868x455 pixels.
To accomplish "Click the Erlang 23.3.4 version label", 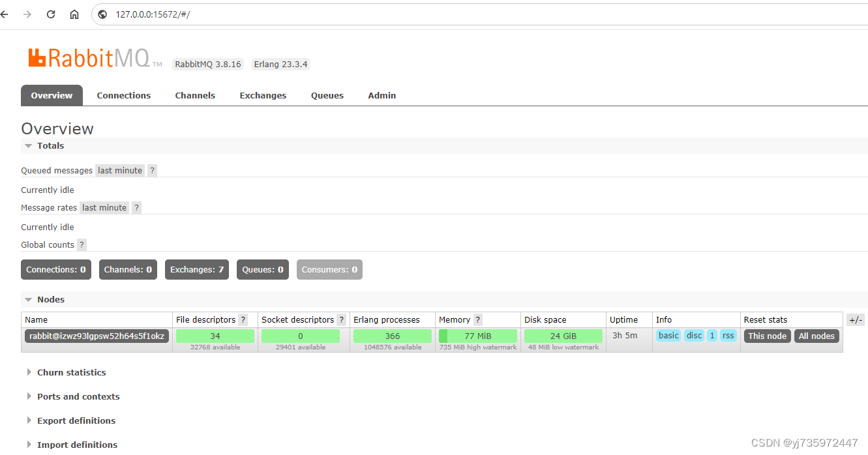I will tap(281, 65).
